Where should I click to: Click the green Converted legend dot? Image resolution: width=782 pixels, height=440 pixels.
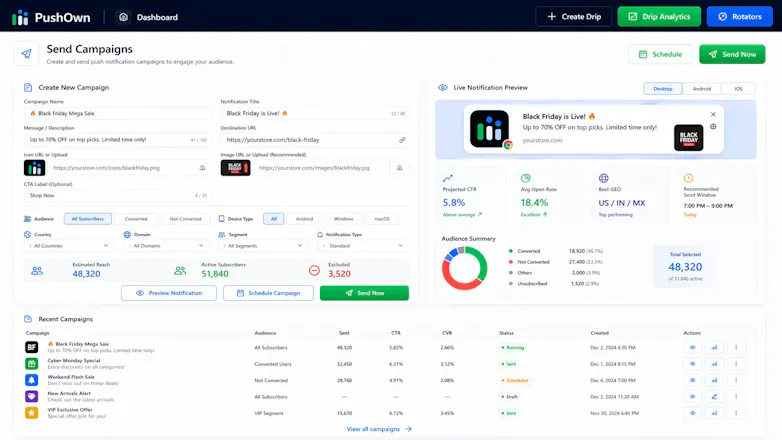[511, 251]
